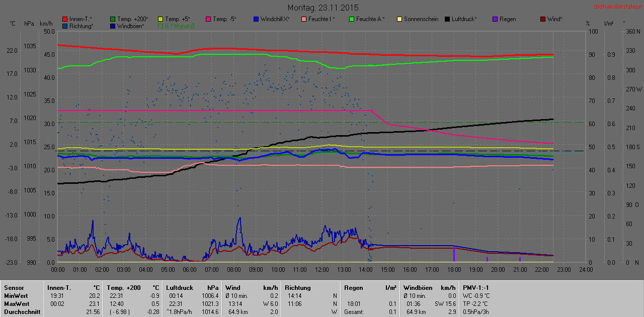The image size is (644, 317).
Task: Click the purple Regen legend swatch
Action: 495,19
